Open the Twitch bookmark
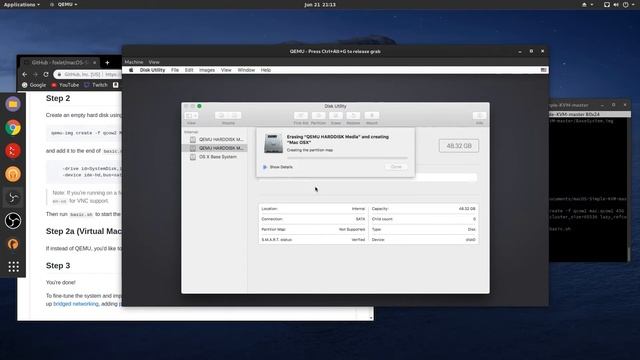Viewport: 640px width, 360px height. (x=96, y=85)
